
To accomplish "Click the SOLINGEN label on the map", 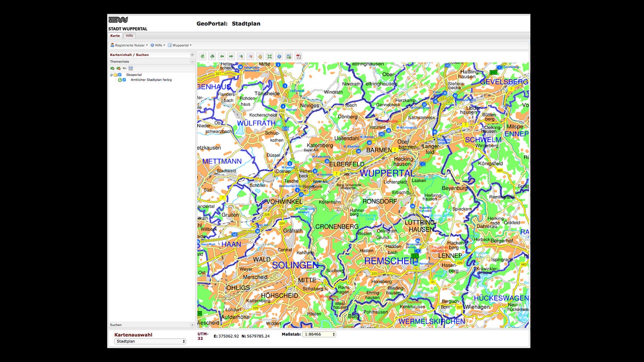I will click(295, 265).
